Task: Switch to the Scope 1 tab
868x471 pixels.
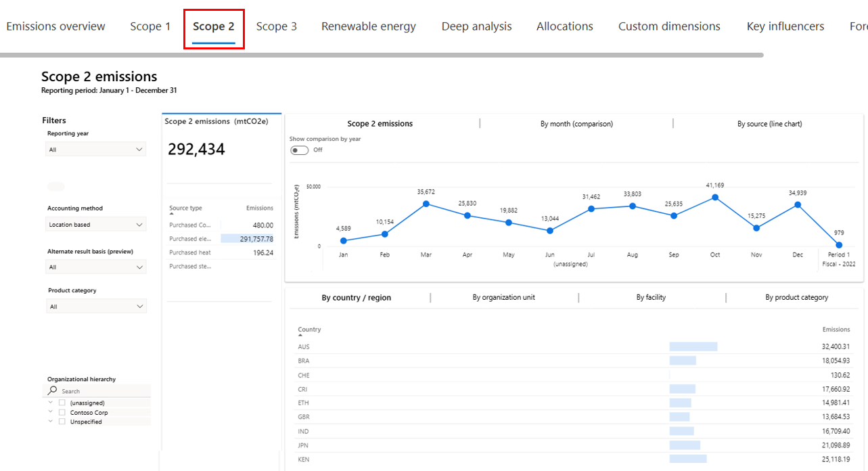Action: (x=150, y=26)
